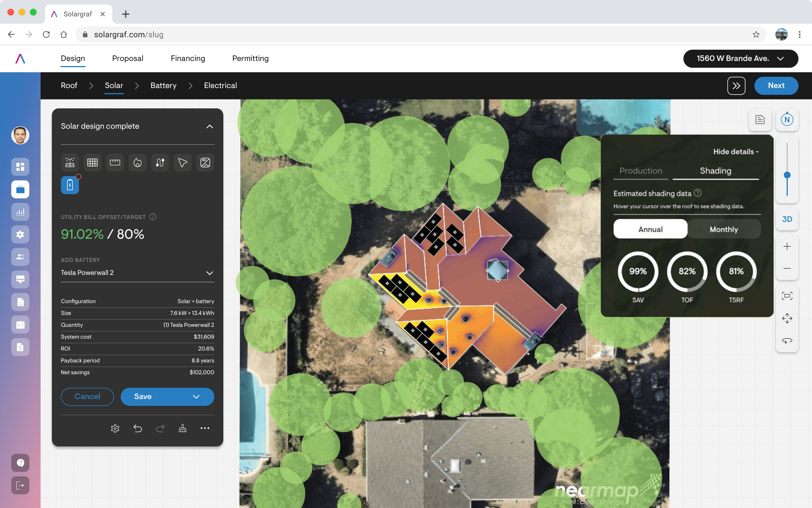Open a new browser tab

pyautogui.click(x=125, y=14)
